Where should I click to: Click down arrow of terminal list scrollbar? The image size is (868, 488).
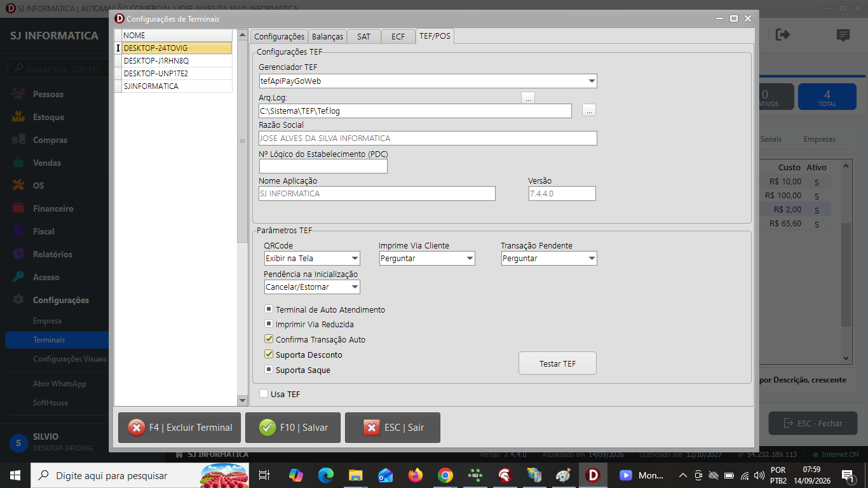pos(242,400)
